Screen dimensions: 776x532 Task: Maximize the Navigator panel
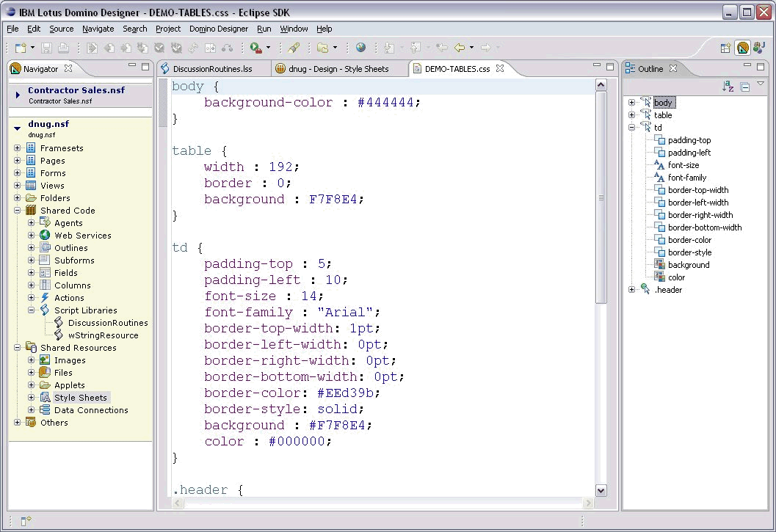click(x=145, y=66)
